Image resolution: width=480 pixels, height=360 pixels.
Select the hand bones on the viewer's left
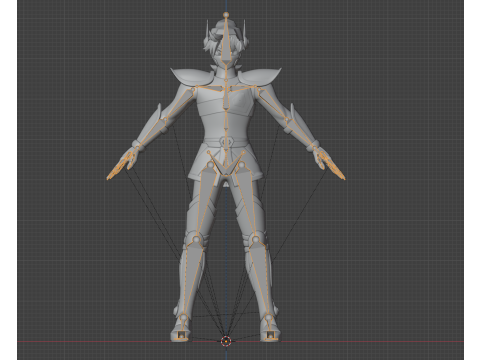coord(121,165)
